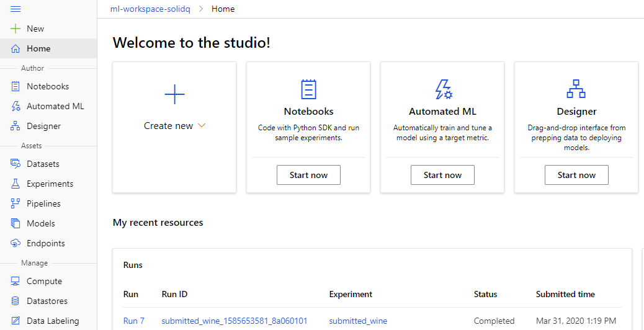Click the Endpoints cloud icon
The image size is (644, 330).
16,243
